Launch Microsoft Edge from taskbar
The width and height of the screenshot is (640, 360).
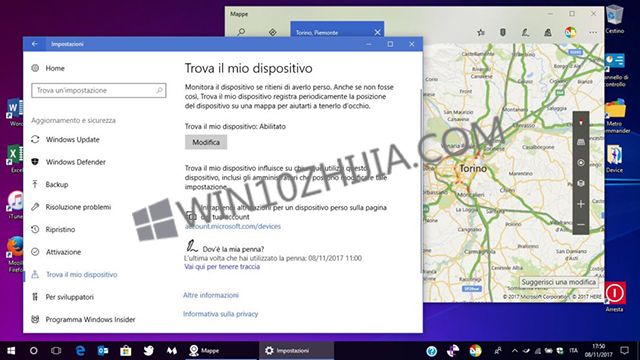[80, 350]
